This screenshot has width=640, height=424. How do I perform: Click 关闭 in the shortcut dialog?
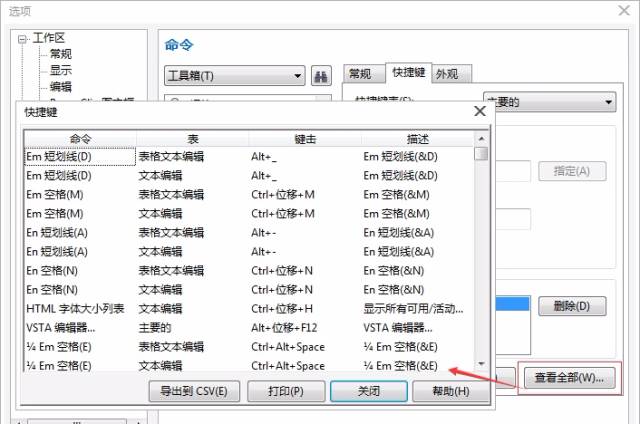coord(368,391)
